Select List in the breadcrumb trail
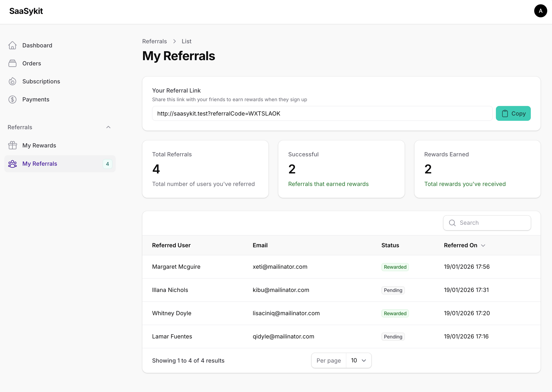This screenshot has height=392, width=552. pyautogui.click(x=186, y=41)
